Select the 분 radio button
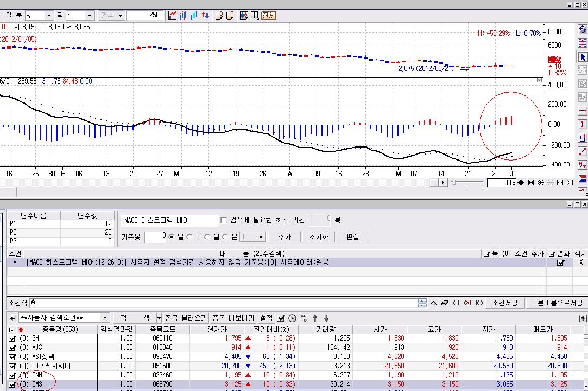 tap(225, 237)
